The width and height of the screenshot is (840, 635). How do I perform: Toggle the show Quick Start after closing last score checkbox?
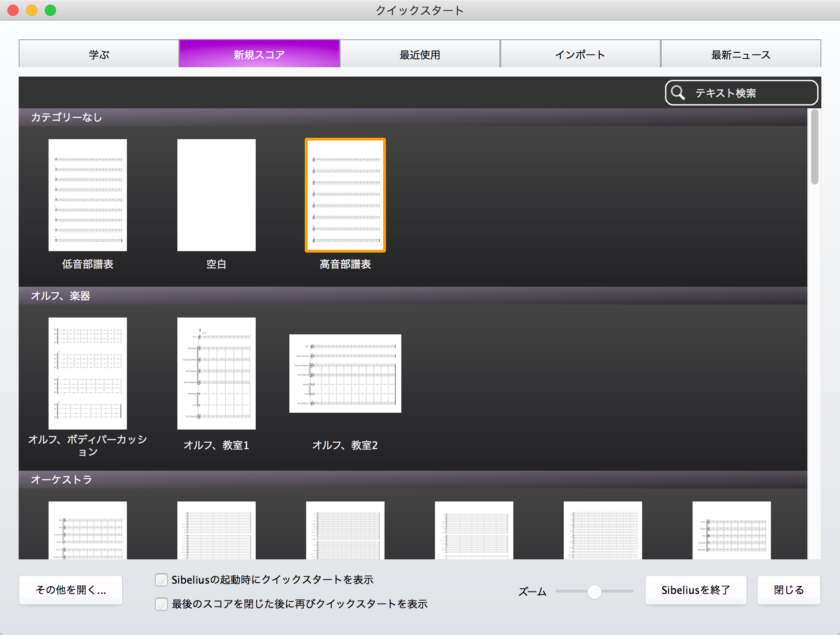click(161, 604)
